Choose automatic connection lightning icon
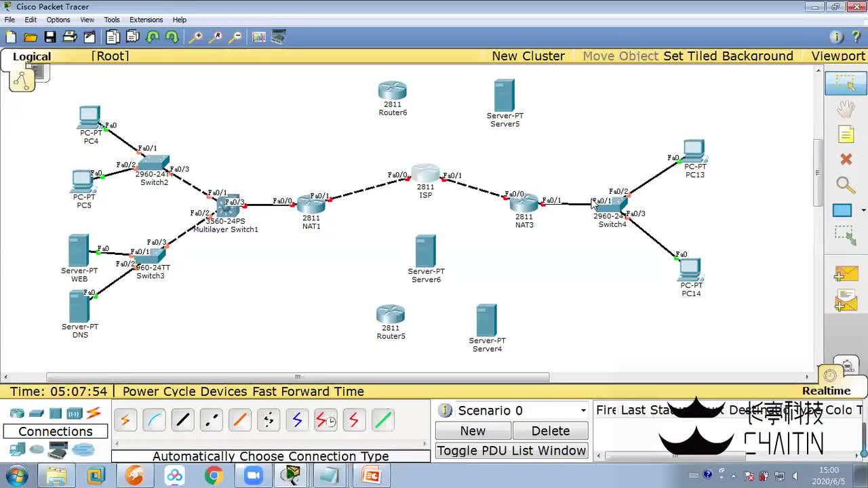Viewport: 868px width, 488px height. [125, 421]
